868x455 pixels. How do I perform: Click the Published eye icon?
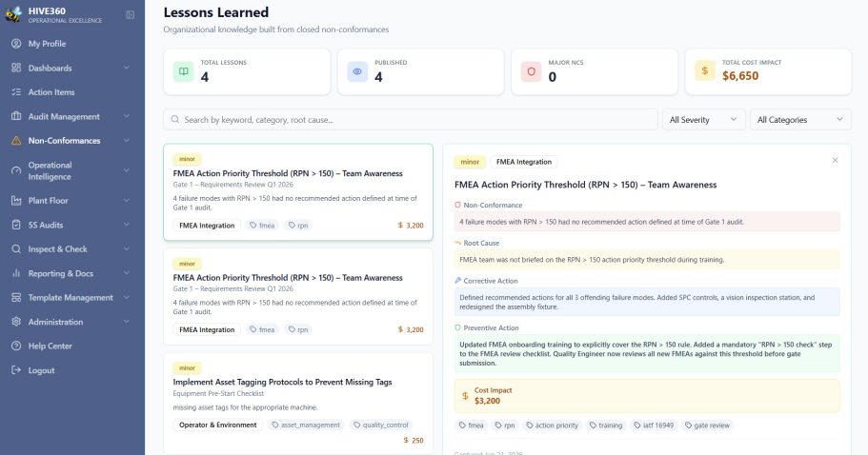[x=357, y=71]
